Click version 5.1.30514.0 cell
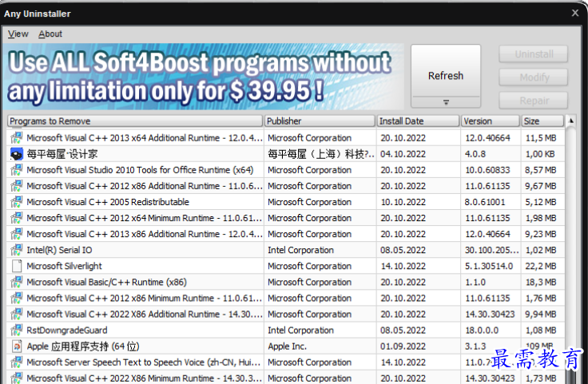The height and width of the screenshot is (384, 588). (x=489, y=266)
